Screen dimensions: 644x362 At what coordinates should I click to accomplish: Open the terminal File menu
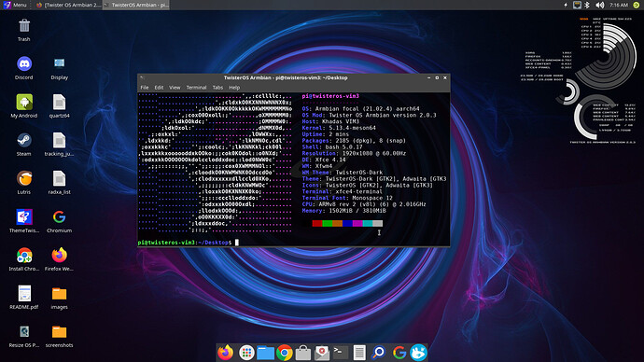(x=145, y=88)
